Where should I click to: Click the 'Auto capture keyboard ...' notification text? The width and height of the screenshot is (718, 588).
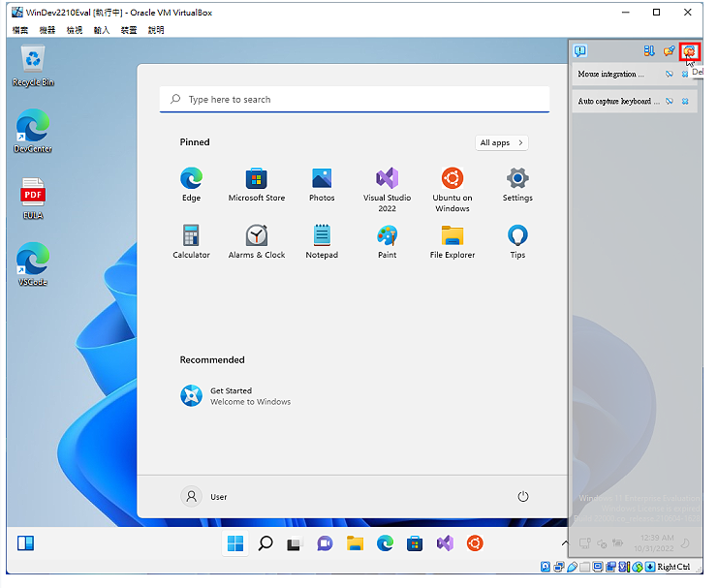[618, 101]
